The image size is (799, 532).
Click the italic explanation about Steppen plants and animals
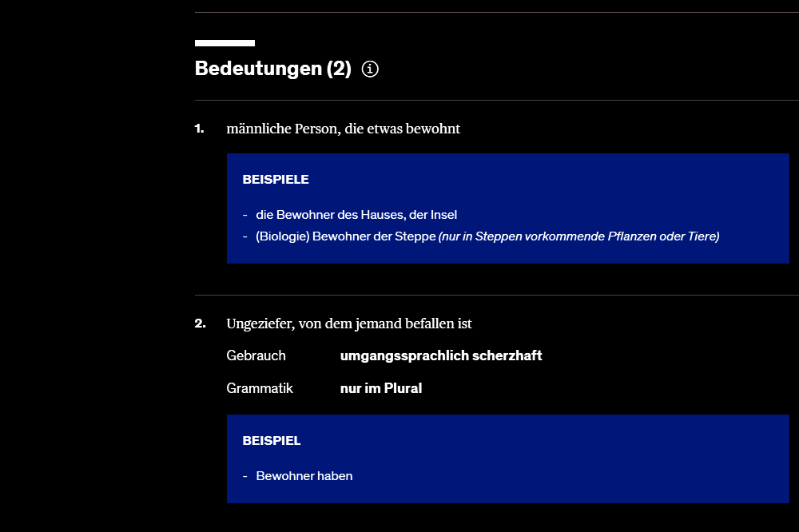578,236
